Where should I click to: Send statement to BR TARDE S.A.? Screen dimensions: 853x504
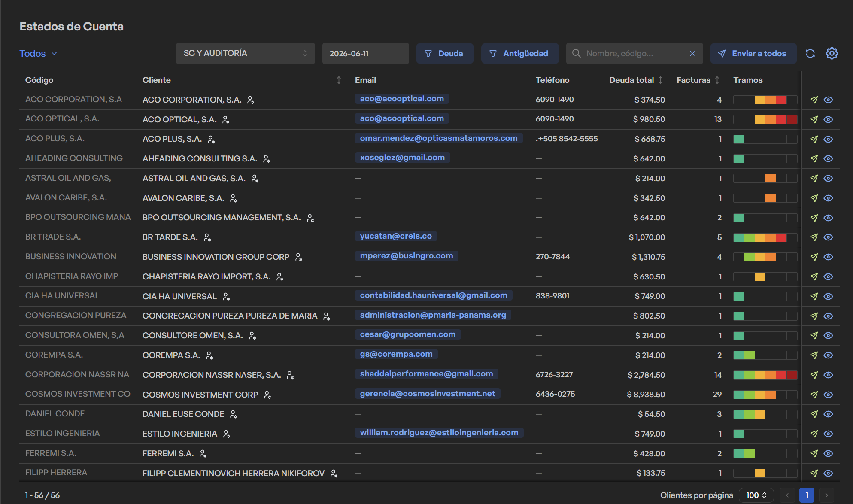(814, 237)
